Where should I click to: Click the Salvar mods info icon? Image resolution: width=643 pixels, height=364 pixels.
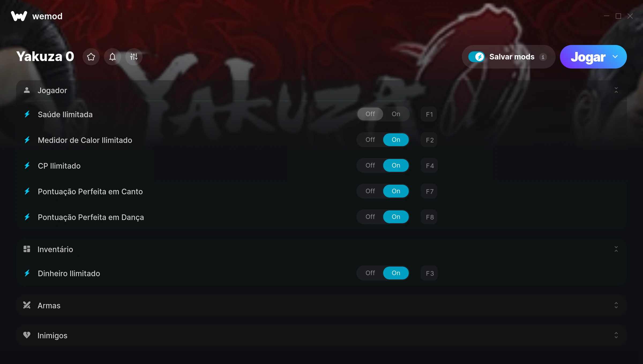tap(543, 57)
